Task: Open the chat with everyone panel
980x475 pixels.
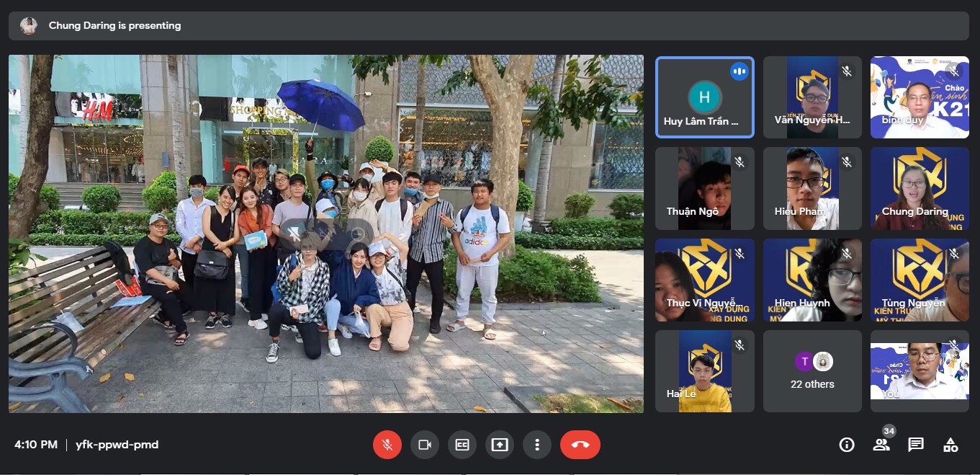Action: point(916,445)
